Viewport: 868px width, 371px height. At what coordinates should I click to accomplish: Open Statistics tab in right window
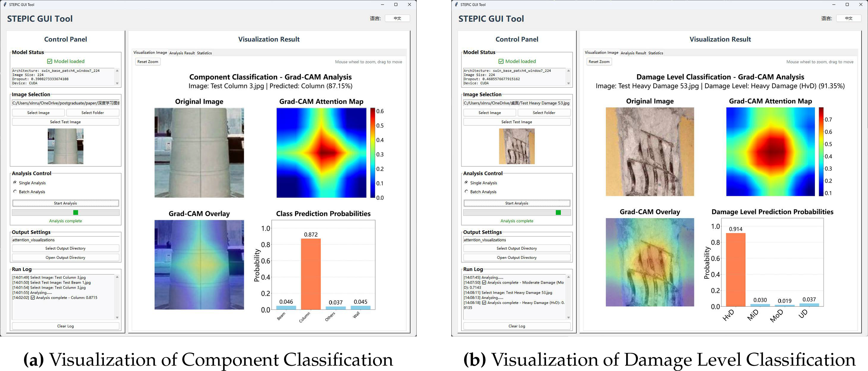655,53
